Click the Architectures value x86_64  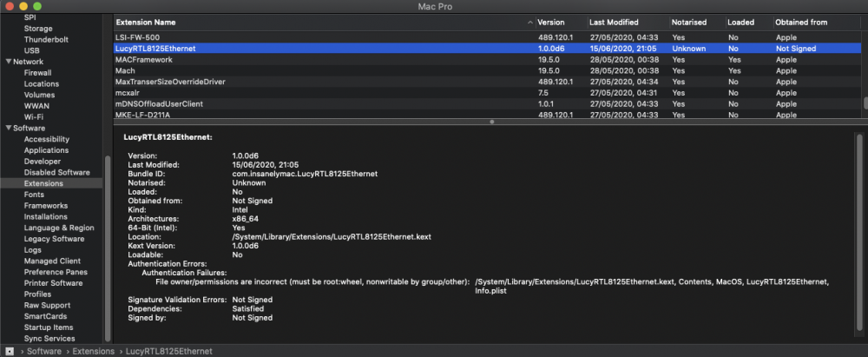[x=246, y=219]
